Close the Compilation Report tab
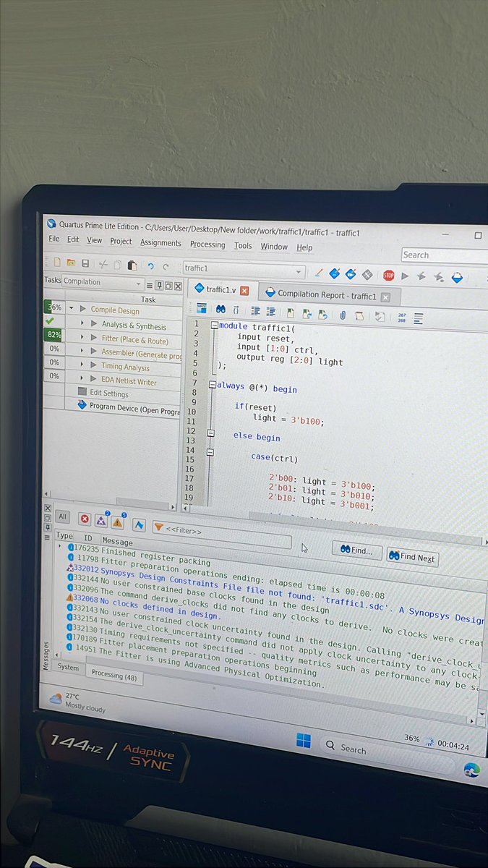The image size is (488, 868). click(x=385, y=297)
